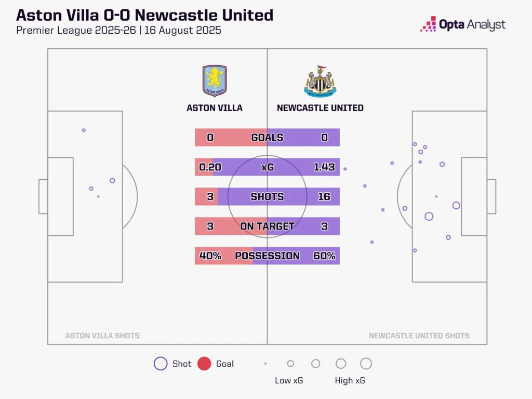Click the ON TARGET stat bar label
The height and width of the screenshot is (399, 532).
pos(267,227)
